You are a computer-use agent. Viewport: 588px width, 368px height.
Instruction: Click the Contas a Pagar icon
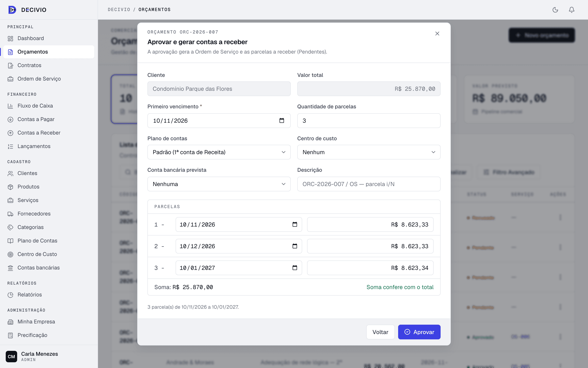(x=10, y=120)
